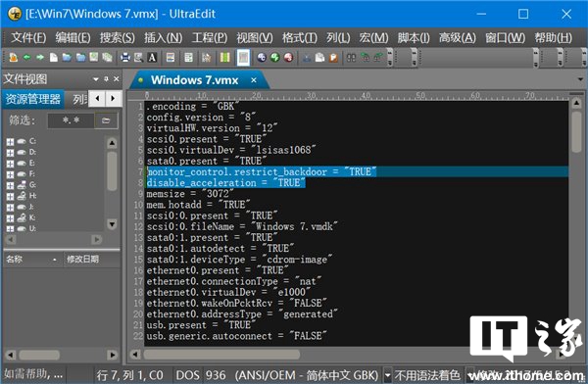Expand the U: drive tree node
Image resolution: width=588 pixels, height=384 pixels.
[10, 229]
